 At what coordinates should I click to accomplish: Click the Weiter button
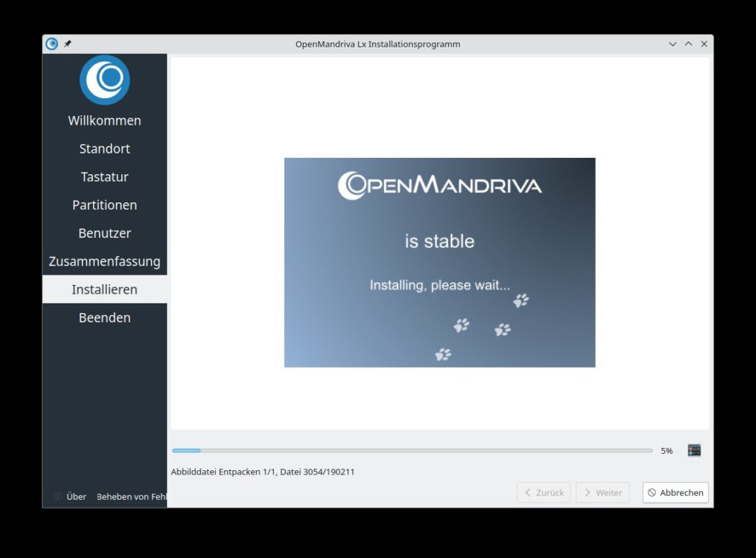[602, 492]
